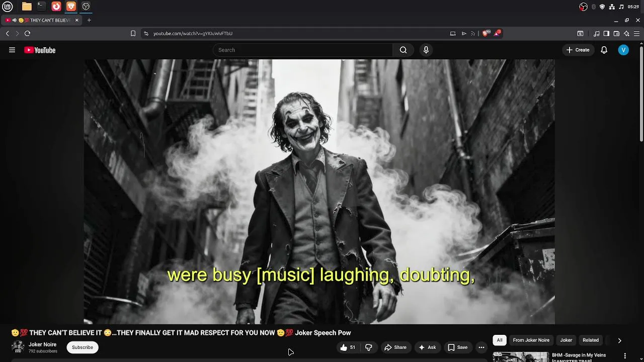Select the Joker filter chip
Screen dimensions: 644x362
(x=566, y=340)
